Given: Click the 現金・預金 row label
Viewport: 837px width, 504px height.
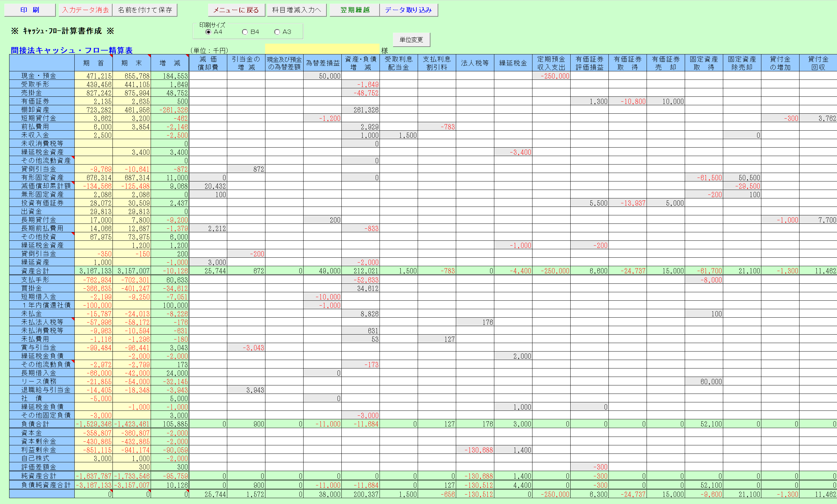Looking at the screenshot, I should [42, 76].
